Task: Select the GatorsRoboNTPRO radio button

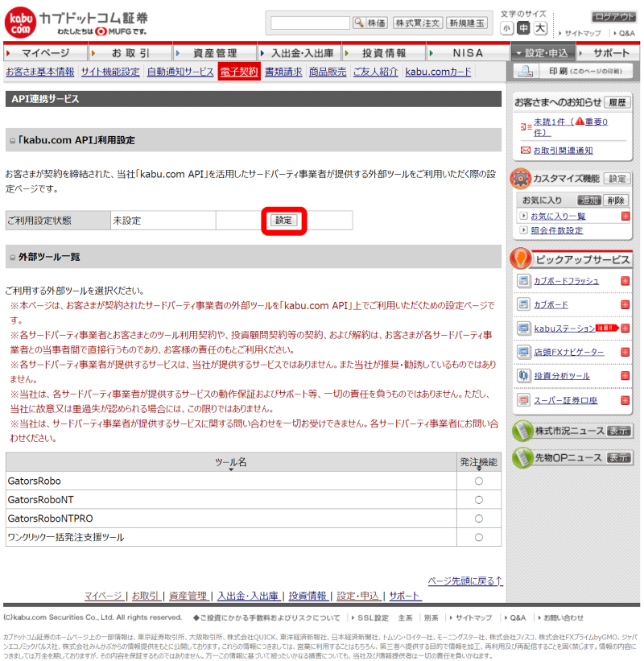Action: pos(479,518)
